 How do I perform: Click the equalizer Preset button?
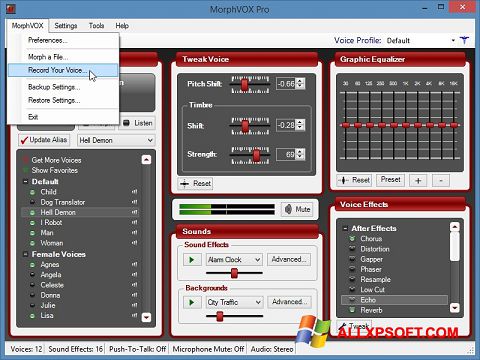coord(390,180)
